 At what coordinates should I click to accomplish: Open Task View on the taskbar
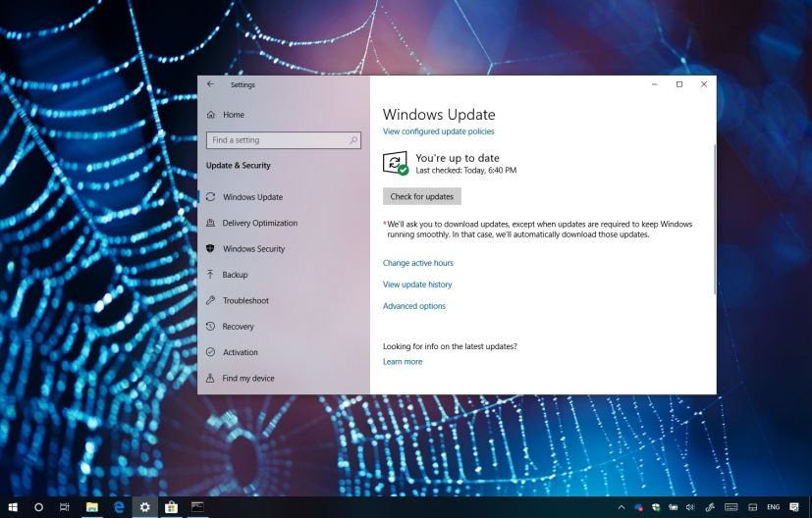(65, 507)
